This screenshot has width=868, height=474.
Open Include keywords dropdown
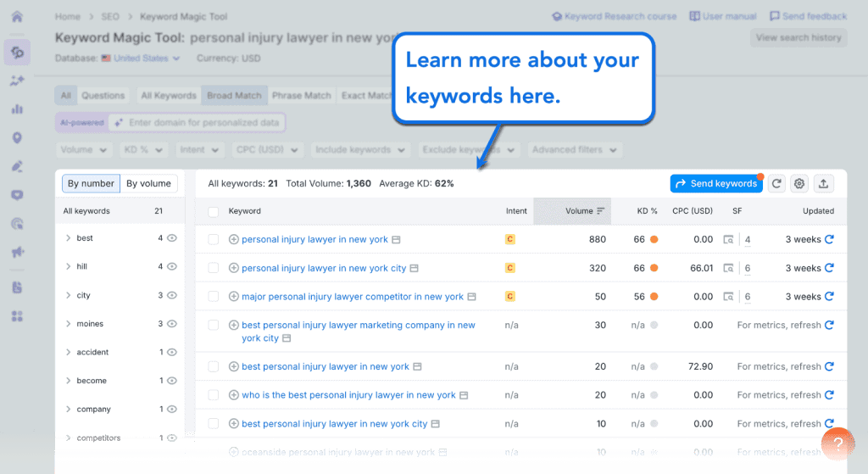click(359, 149)
